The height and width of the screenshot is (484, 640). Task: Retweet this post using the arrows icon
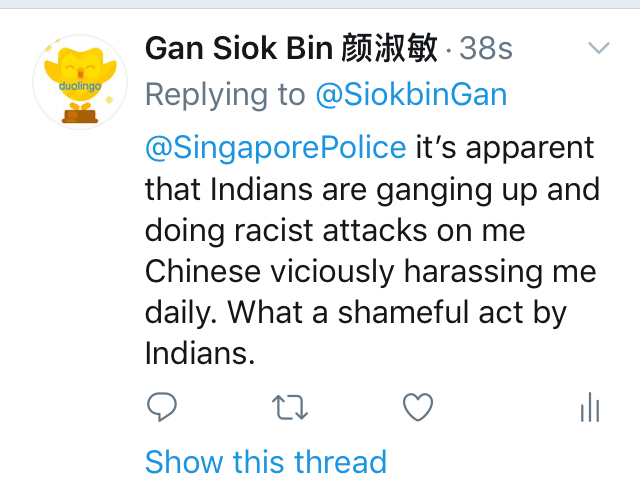(x=290, y=407)
